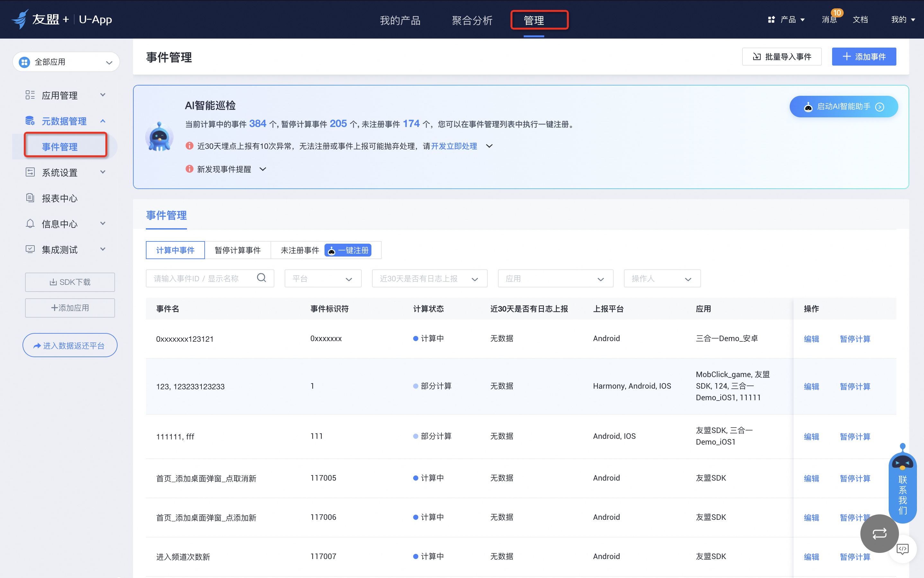
Task: Open the messages notification with badge 10
Action: point(829,20)
